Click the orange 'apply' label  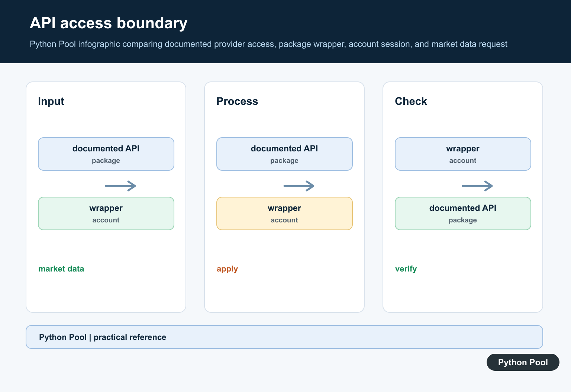(227, 269)
